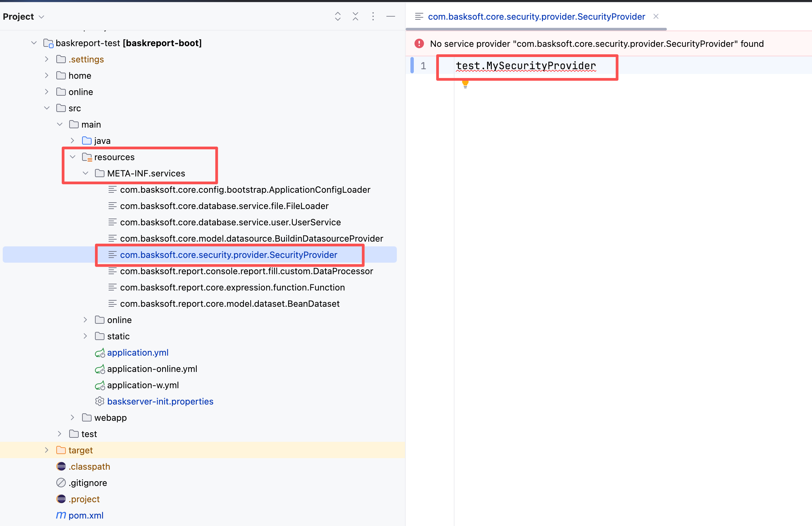
Task: Select com.basksoft.core.config.bootstrap.ApplicationConfigLoader file
Action: (245, 190)
